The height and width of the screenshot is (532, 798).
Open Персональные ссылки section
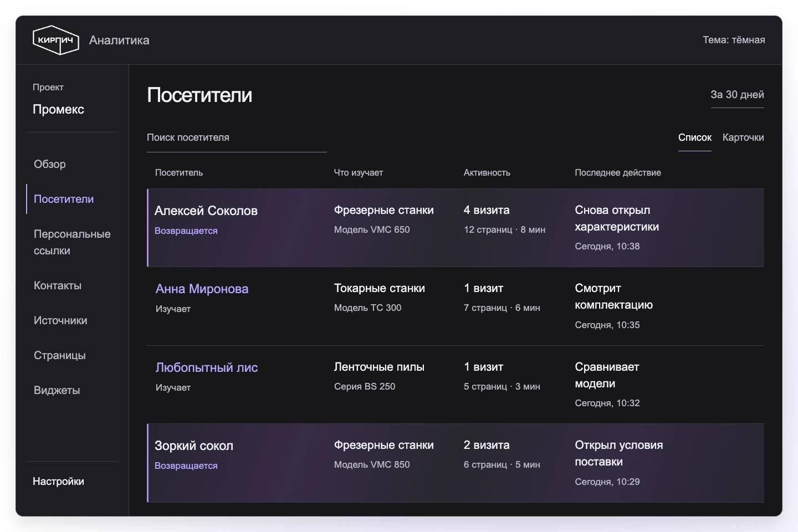pyautogui.click(x=72, y=242)
